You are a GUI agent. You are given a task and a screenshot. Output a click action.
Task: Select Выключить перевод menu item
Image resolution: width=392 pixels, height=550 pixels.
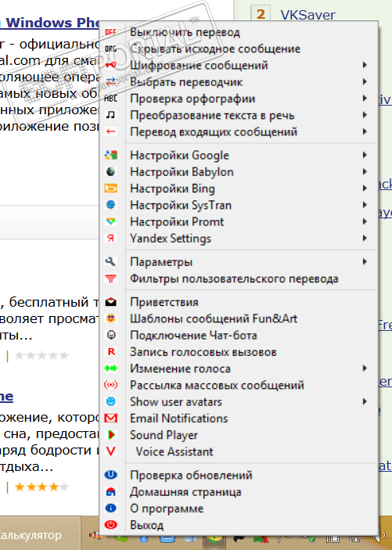point(238,32)
